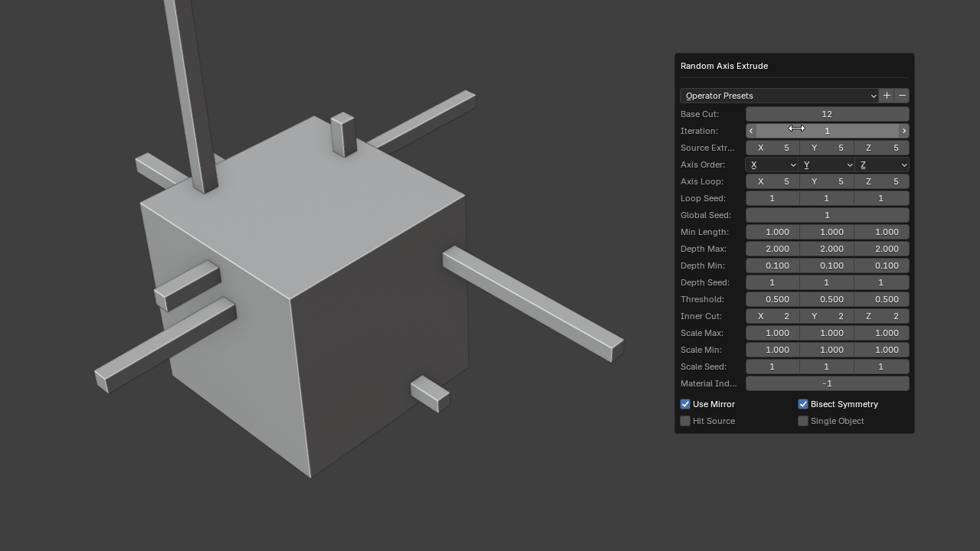Image resolution: width=980 pixels, height=551 pixels.
Task: Click the remove preset minus icon
Action: [x=902, y=96]
